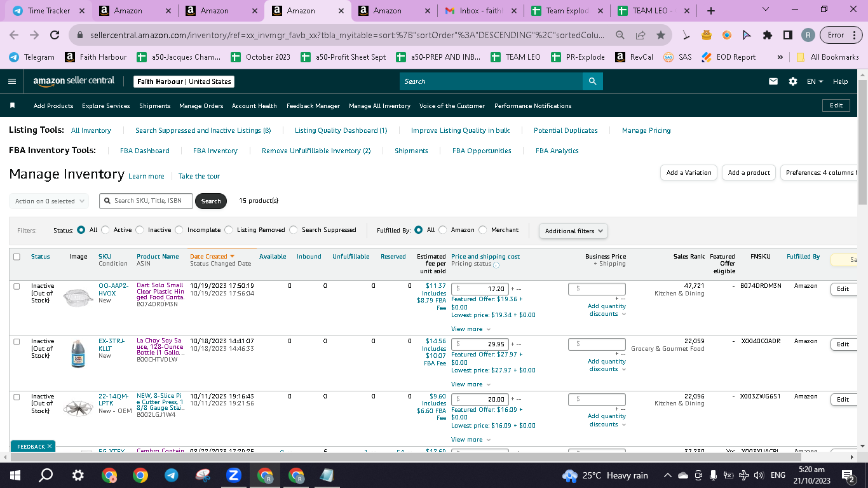This screenshot has width=868, height=488.
Task: Click the search magnifier button in header
Action: (592, 81)
